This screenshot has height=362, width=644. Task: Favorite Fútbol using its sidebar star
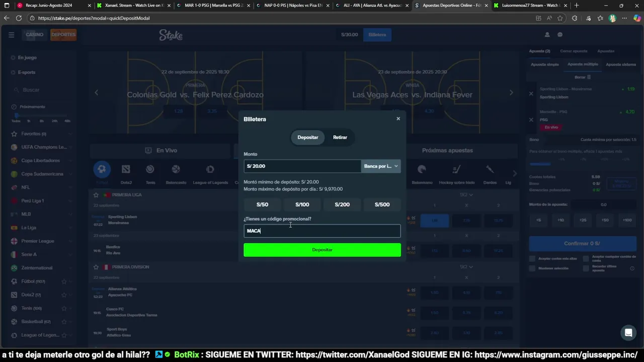point(64,281)
